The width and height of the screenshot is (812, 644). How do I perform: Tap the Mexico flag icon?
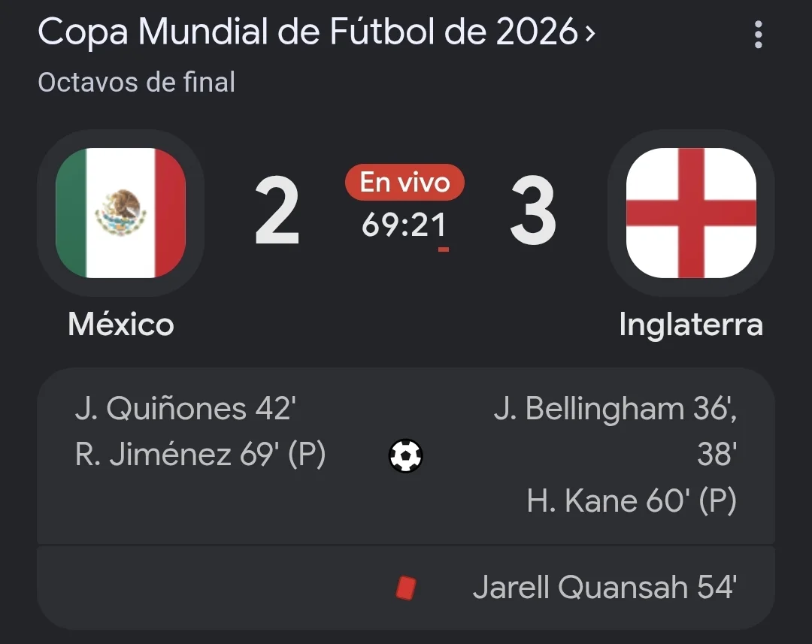pos(120,213)
